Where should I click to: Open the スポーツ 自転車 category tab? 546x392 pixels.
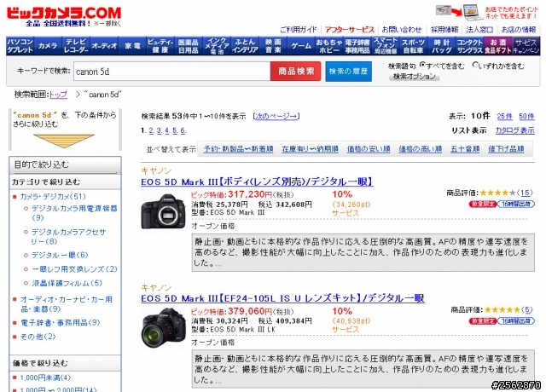point(413,46)
